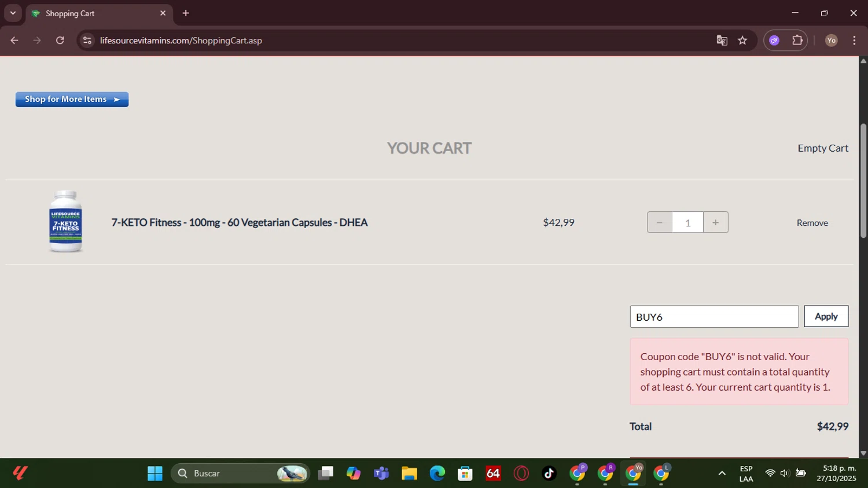Open the battery status tray icon
Screen dimensions: 868x488
tap(801, 474)
